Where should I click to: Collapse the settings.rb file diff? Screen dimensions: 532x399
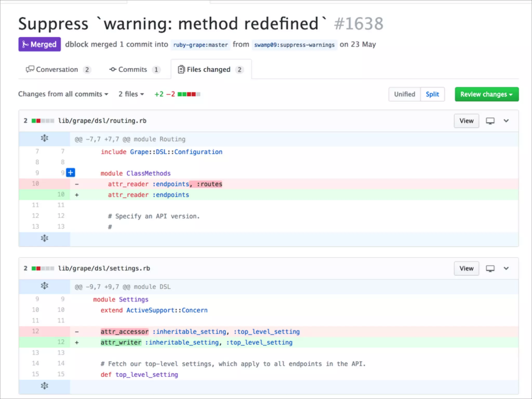(506, 268)
